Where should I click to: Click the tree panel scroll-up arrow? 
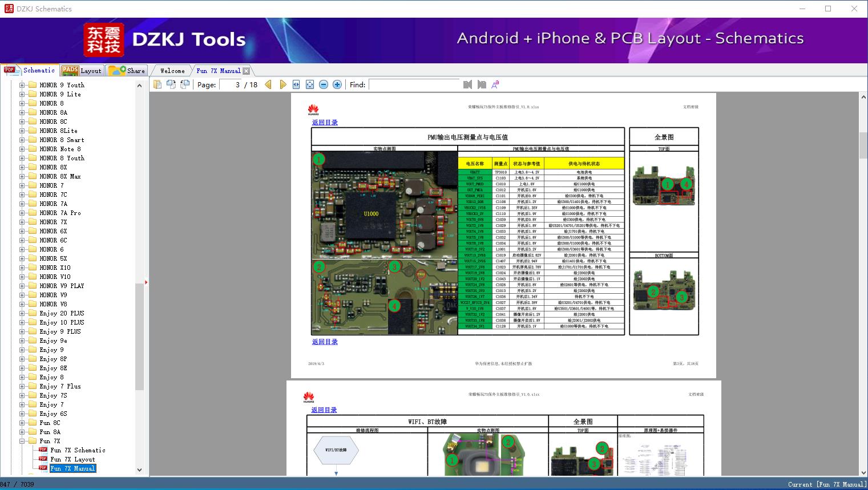click(x=139, y=86)
